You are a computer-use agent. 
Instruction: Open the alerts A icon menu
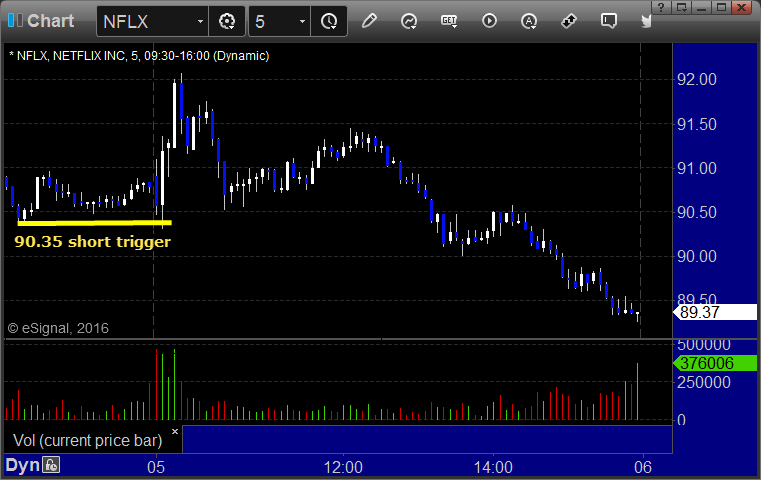[529, 21]
